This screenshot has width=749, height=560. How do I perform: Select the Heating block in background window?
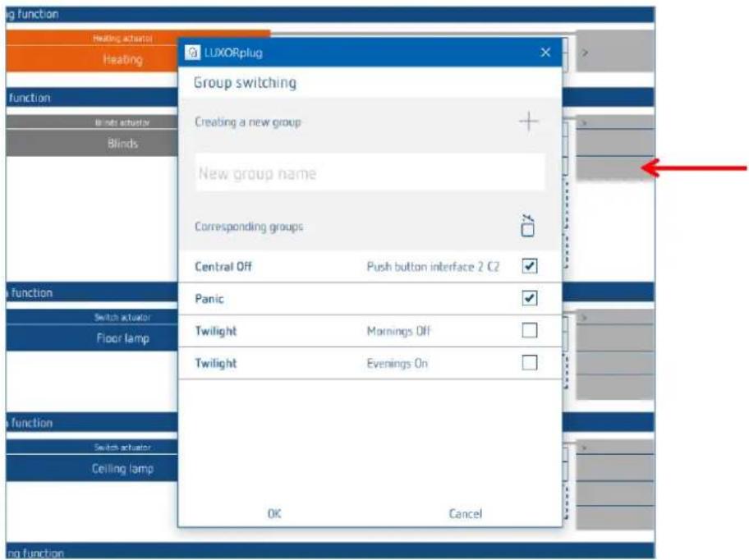[92, 59]
